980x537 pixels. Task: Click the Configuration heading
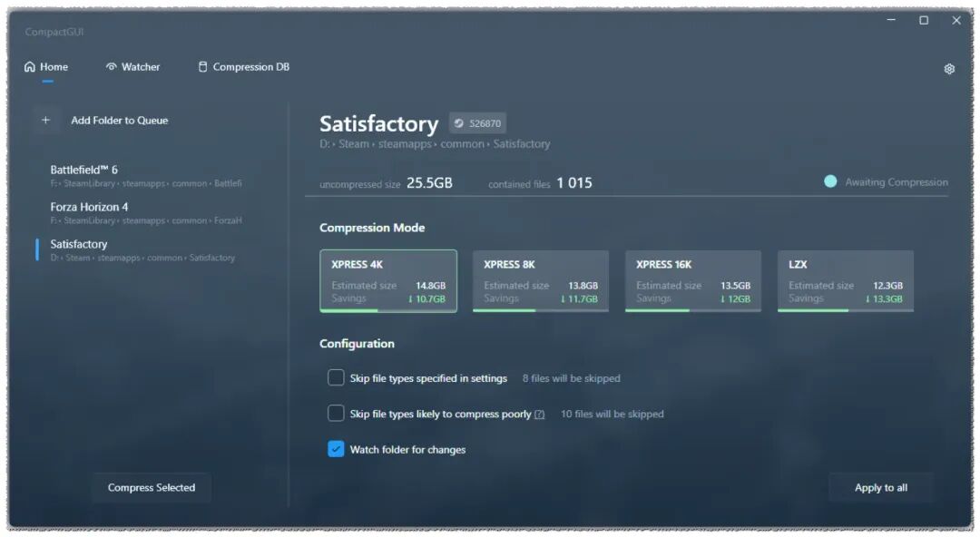point(357,343)
